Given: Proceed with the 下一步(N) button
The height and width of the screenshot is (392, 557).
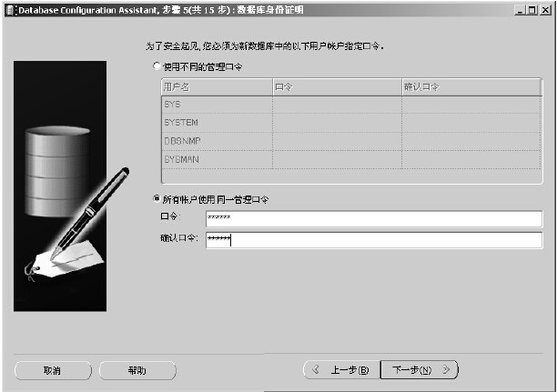Looking at the screenshot, I should tap(420, 370).
